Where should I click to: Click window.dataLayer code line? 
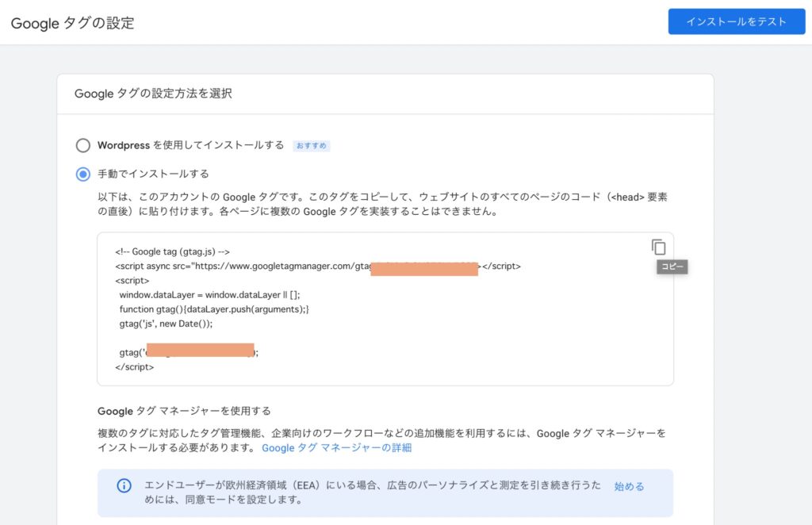pos(209,294)
